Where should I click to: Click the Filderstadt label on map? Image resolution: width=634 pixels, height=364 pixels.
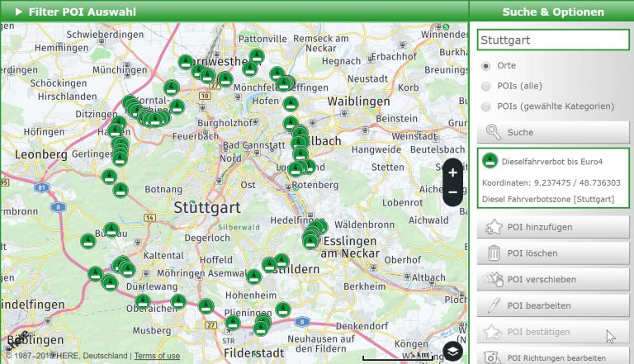(254, 352)
